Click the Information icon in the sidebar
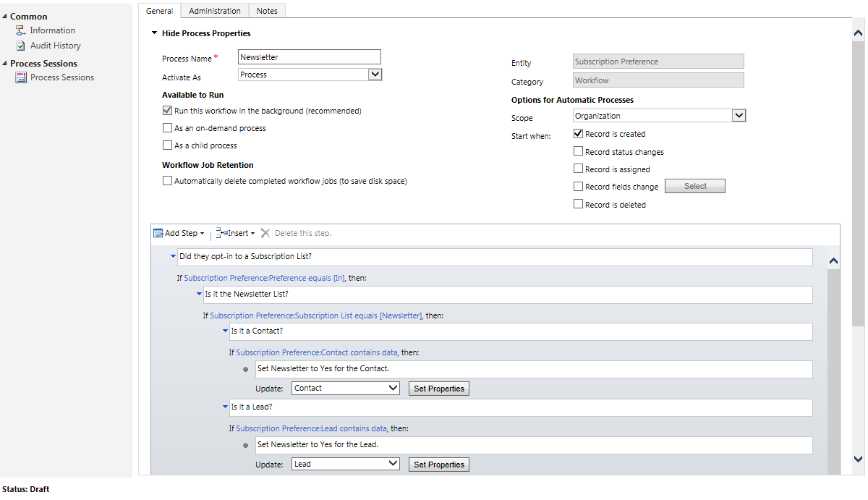The image size is (868, 500). coord(20,30)
